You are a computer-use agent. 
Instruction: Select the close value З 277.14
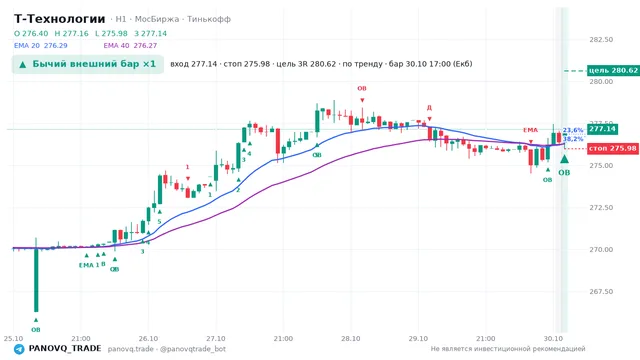[x=151, y=33]
